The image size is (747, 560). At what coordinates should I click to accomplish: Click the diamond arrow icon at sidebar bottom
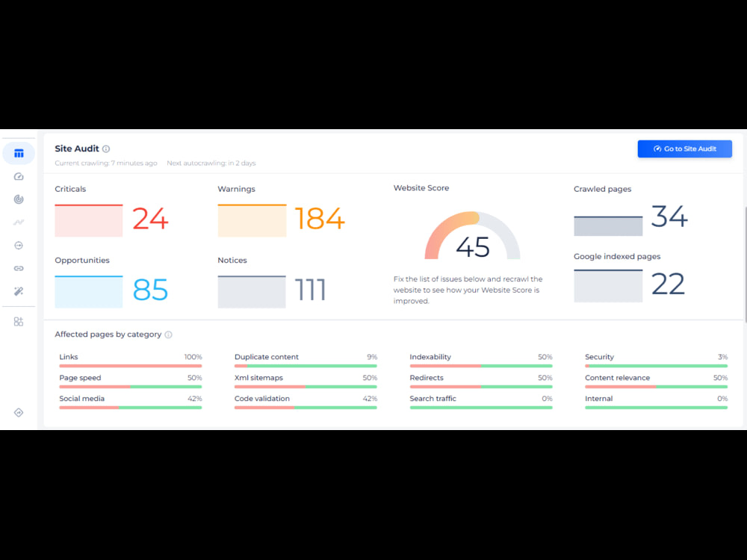point(19,412)
